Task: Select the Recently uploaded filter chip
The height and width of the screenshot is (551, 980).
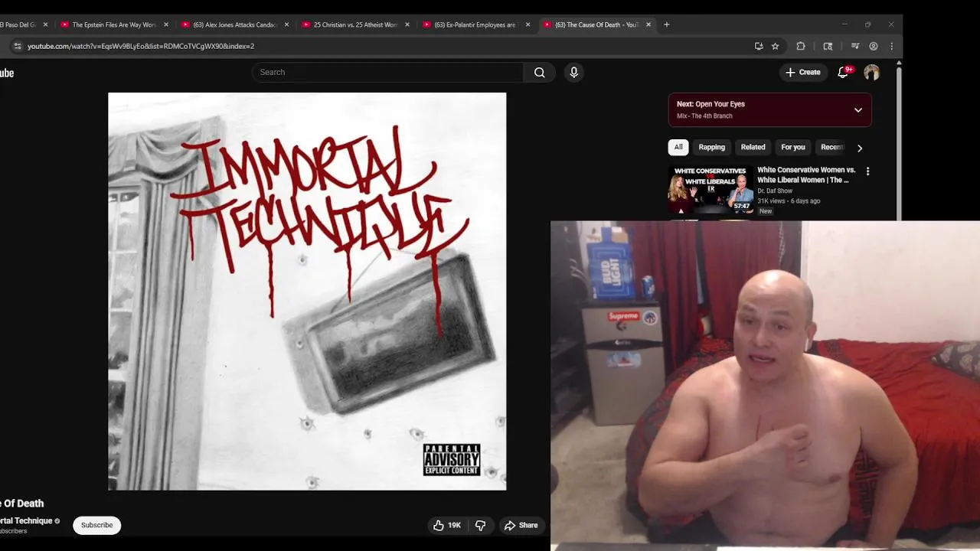Action: click(831, 147)
